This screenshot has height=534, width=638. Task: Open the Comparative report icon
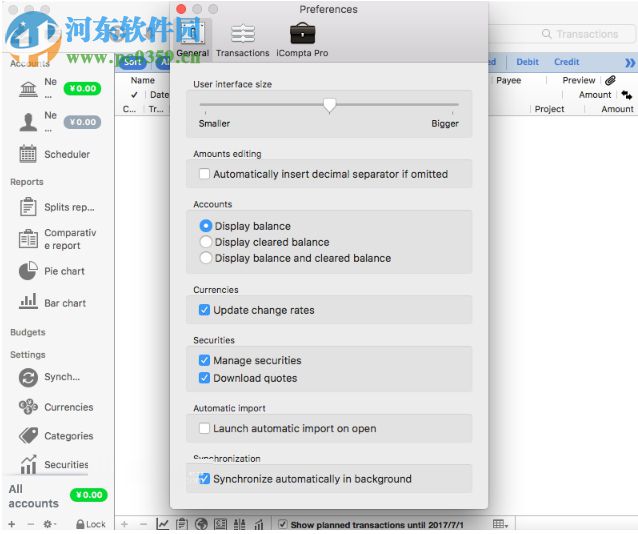coord(28,239)
